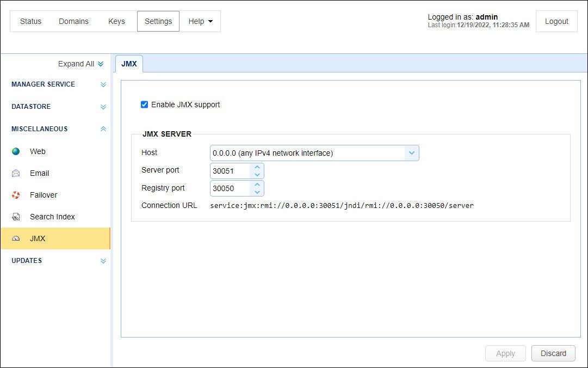This screenshot has width=588, height=368.
Task: Click the Logout button
Action: (556, 21)
